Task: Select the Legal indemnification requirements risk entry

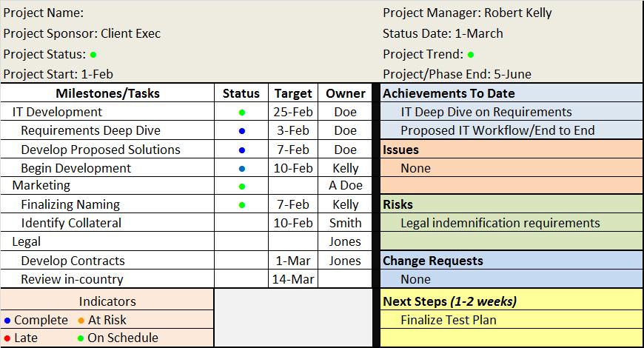Action: [500, 223]
